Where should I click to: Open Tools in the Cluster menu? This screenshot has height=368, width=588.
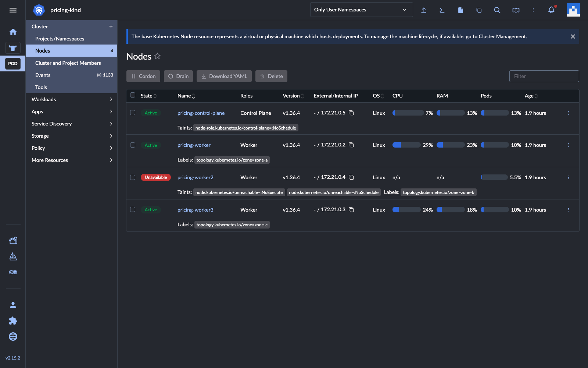point(71,87)
